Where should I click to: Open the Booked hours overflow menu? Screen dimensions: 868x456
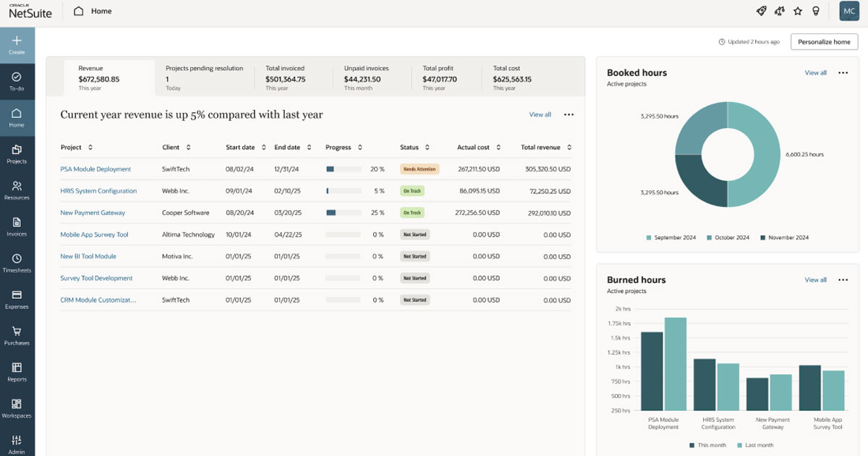click(841, 72)
